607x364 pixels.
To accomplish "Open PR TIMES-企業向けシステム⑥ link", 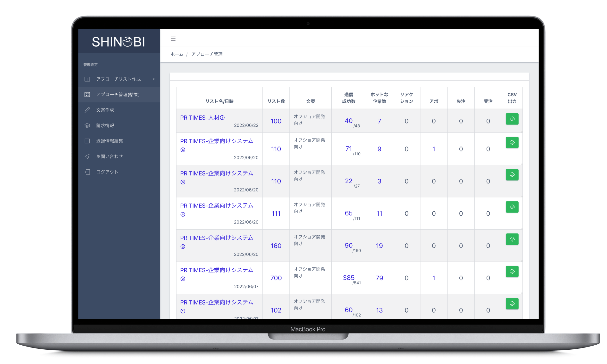I will (216, 145).
